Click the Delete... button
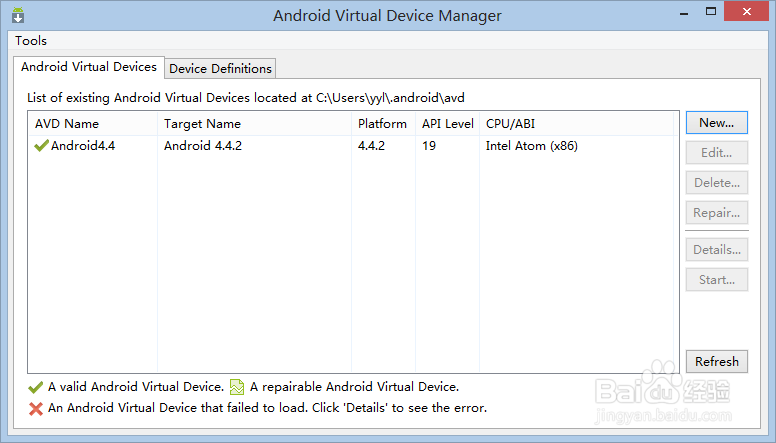Screen dimensions: 776x443 [x=716, y=183]
